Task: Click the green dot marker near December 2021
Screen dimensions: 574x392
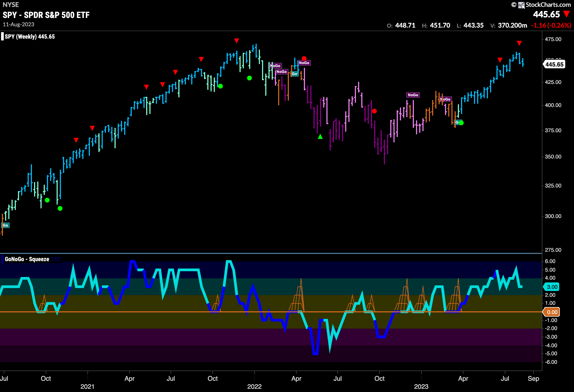Action: point(249,78)
